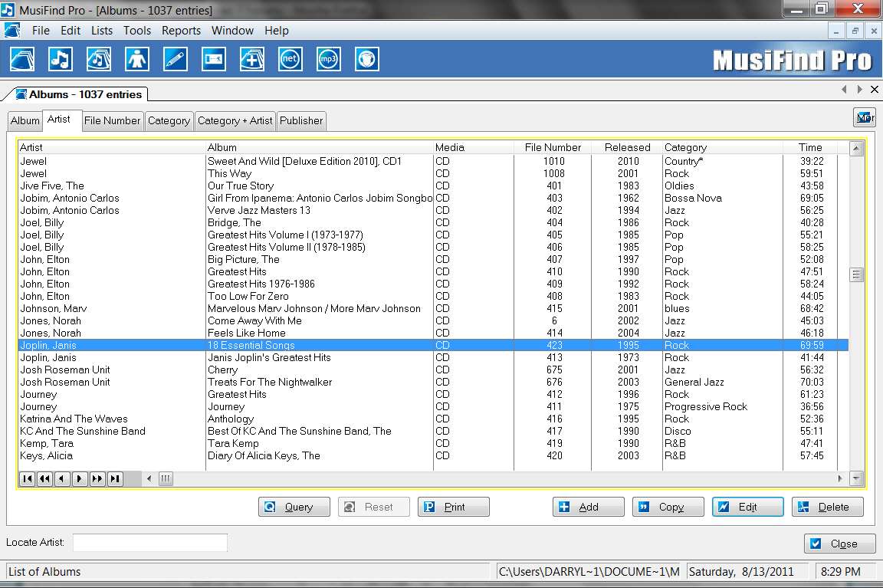Image resolution: width=883 pixels, height=588 pixels.
Task: Click the vertical scrollbar thumb
Action: click(x=856, y=275)
